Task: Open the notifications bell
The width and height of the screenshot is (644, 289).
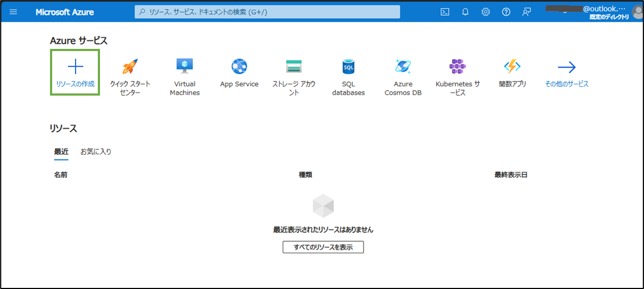Action: point(465,12)
